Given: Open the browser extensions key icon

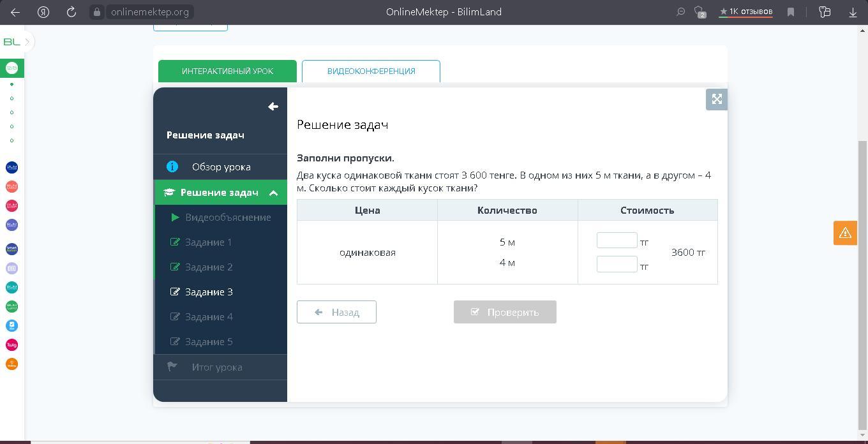Looking at the screenshot, I should coord(825,11).
